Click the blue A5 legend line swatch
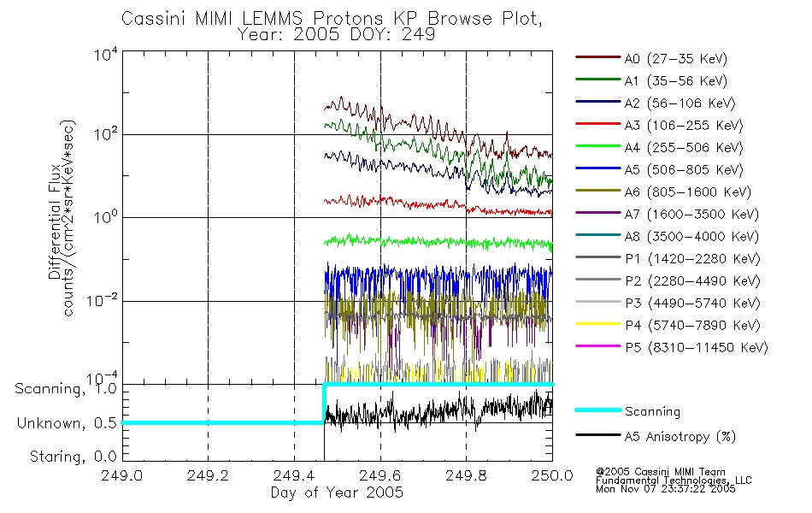 [598, 168]
